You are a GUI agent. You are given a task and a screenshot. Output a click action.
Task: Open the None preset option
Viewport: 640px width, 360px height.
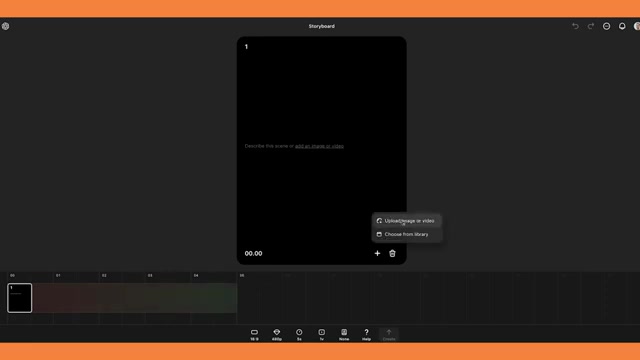click(344, 335)
